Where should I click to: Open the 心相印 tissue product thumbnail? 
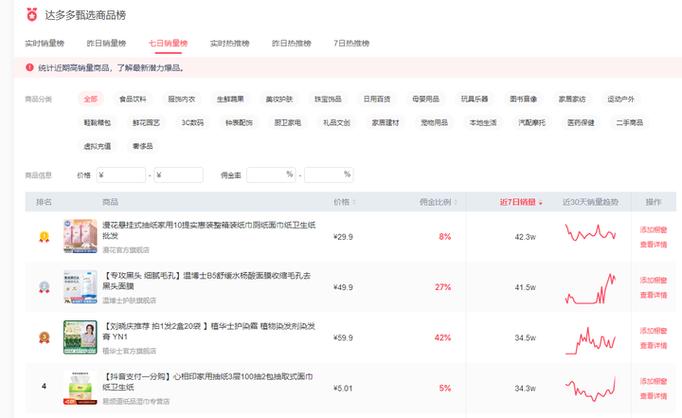click(x=80, y=388)
